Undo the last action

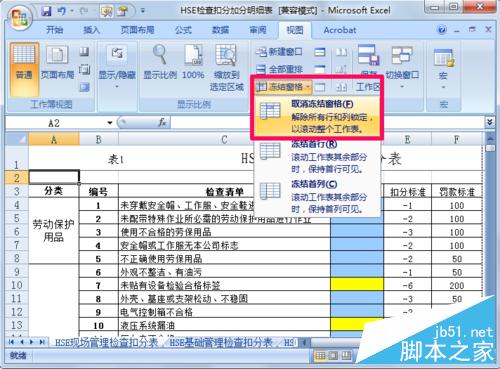click(62, 11)
